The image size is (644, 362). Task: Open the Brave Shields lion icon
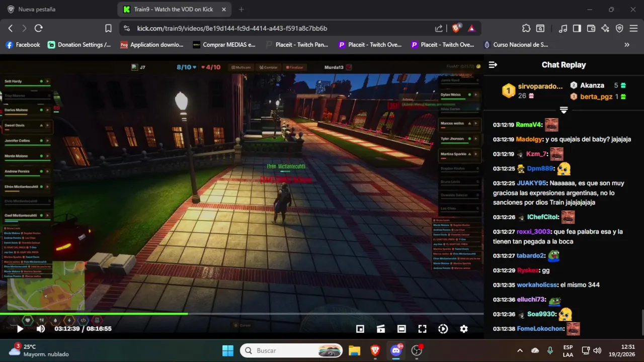pos(456,29)
